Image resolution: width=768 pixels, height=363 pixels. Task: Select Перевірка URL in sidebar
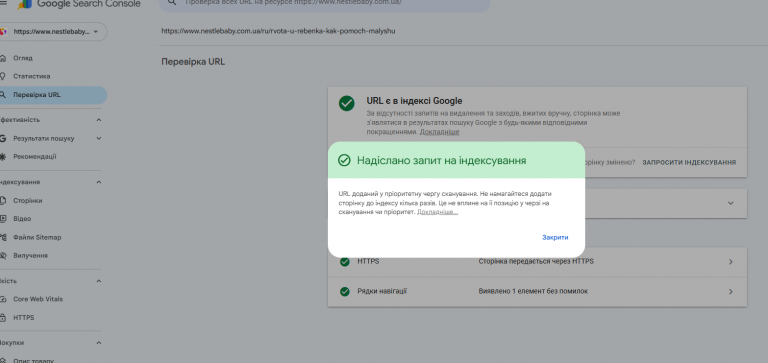click(x=52, y=95)
